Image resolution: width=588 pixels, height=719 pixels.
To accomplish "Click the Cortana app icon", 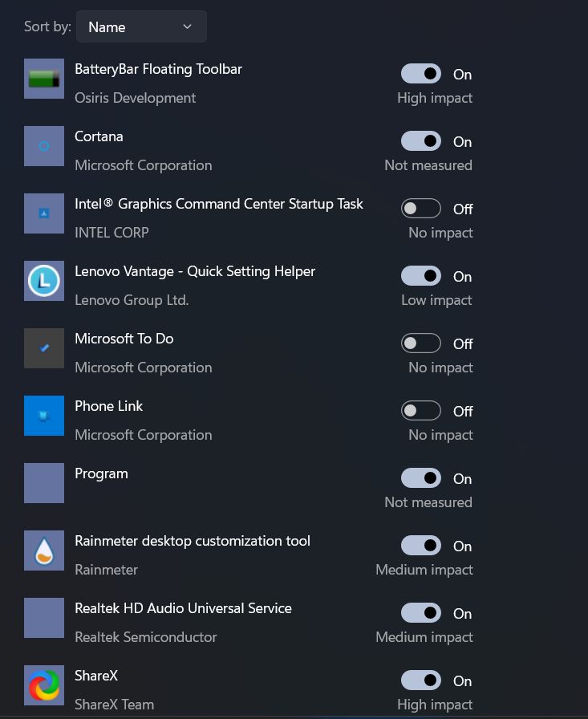I will click(44, 146).
